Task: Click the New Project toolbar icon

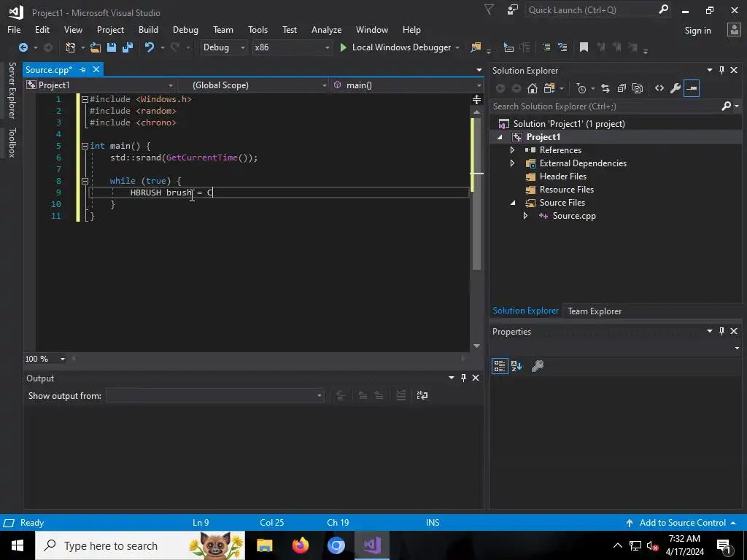Action: (x=71, y=47)
